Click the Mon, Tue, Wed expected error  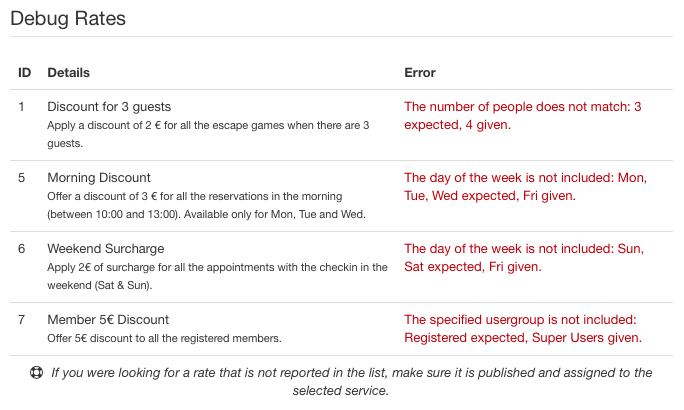coord(525,187)
